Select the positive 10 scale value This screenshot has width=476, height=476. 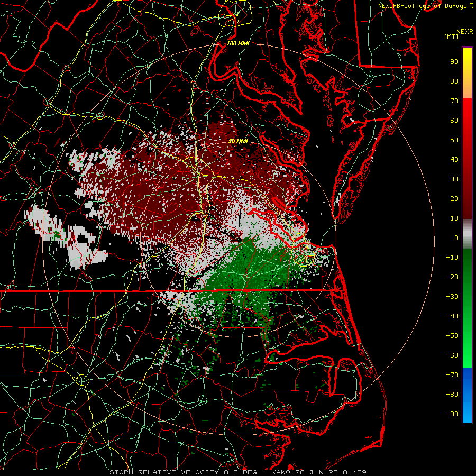coord(454,218)
